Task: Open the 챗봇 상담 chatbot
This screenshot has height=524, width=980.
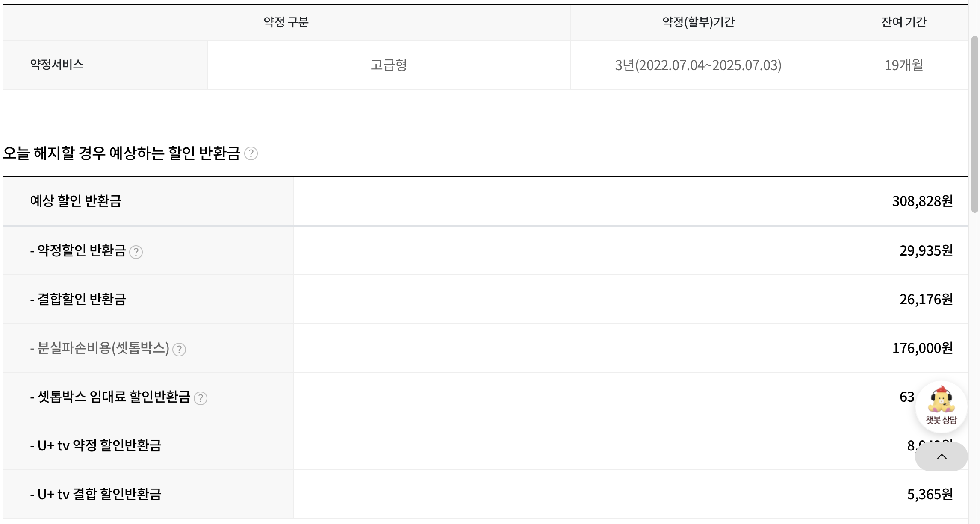Action: pyautogui.click(x=941, y=406)
